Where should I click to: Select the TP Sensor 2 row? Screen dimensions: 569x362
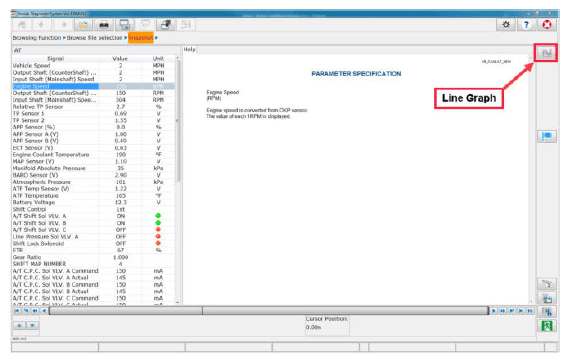[94, 120]
